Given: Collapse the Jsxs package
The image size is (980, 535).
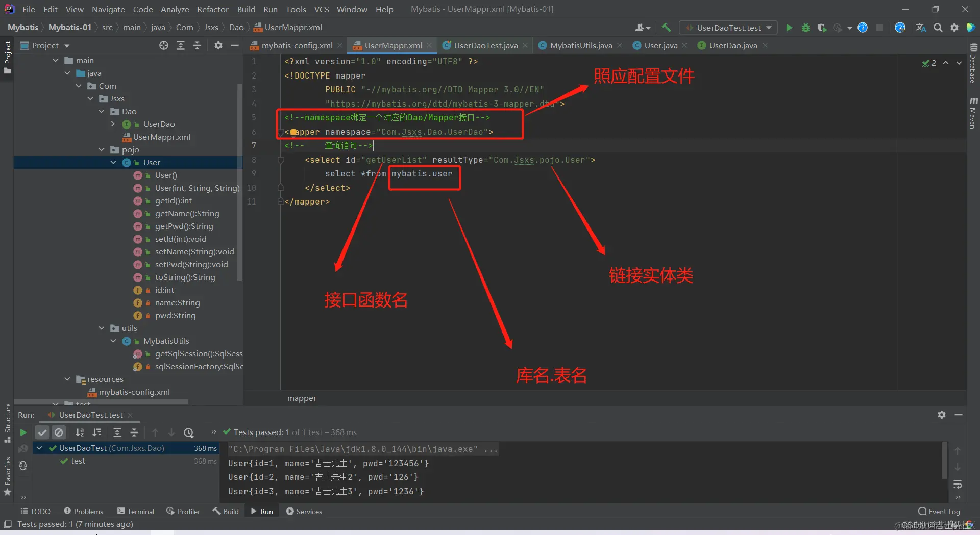Looking at the screenshot, I should point(90,98).
